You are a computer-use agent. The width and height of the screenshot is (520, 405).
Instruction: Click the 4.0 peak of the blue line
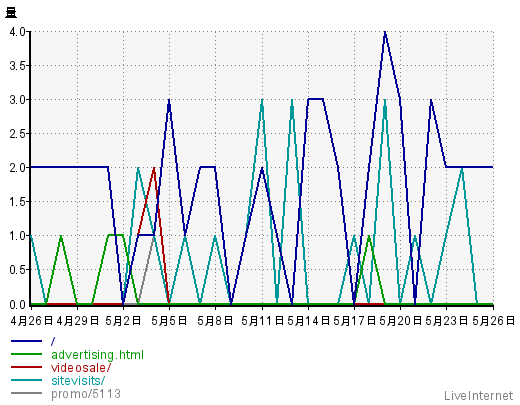click(385, 32)
